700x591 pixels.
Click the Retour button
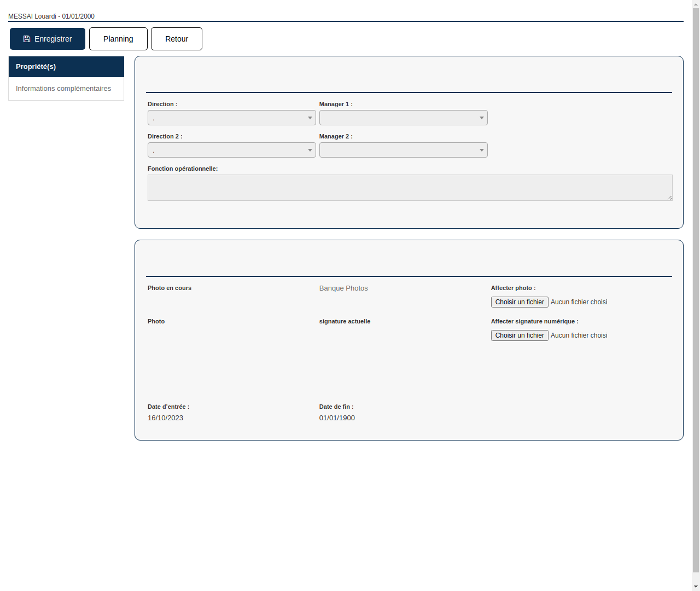(x=176, y=38)
